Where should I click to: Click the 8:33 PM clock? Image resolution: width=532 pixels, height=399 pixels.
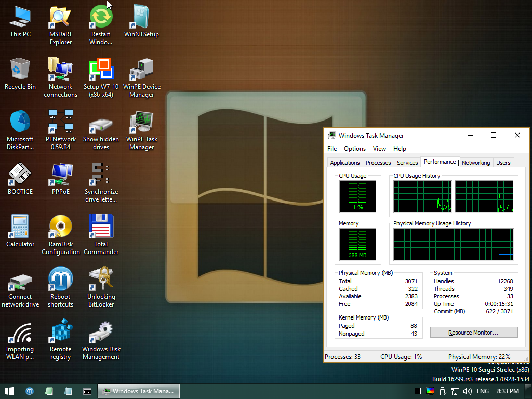[508, 391]
